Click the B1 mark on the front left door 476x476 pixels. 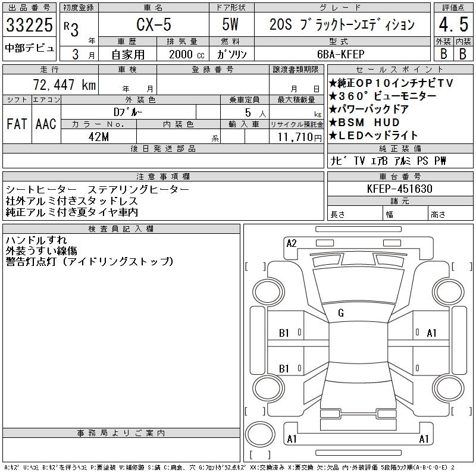(x=284, y=333)
